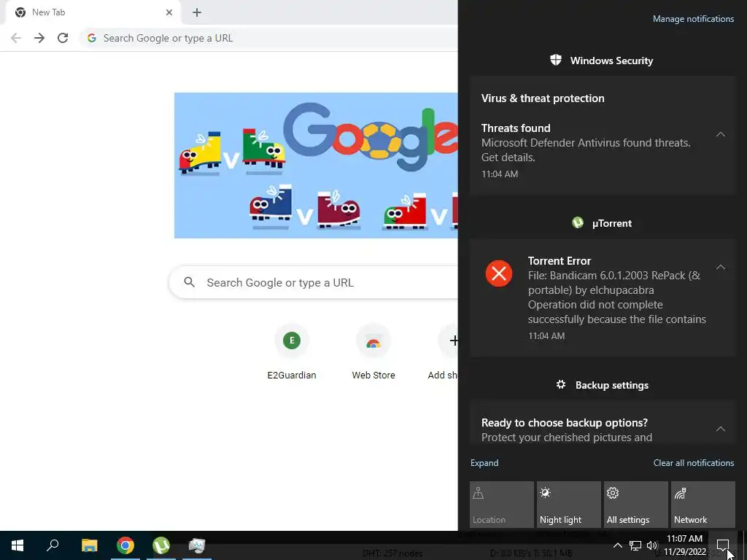
Task: Open the Web Store shortcut
Action: pos(373,351)
